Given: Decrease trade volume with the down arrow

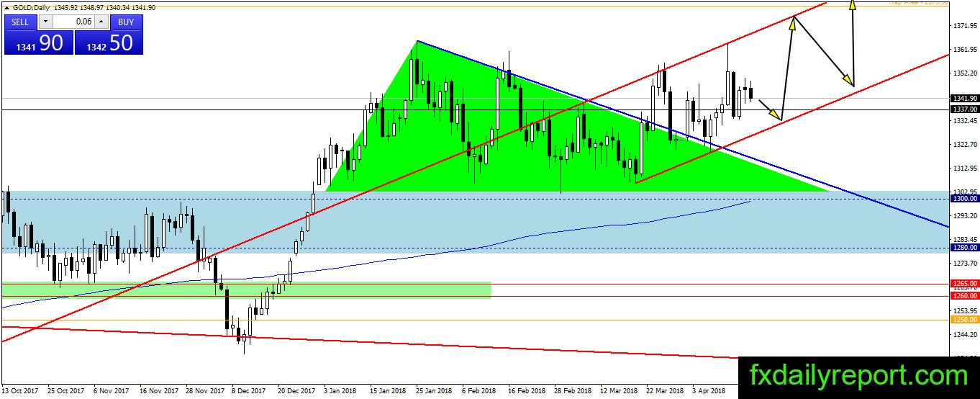Looking at the screenshot, I should click(x=45, y=22).
